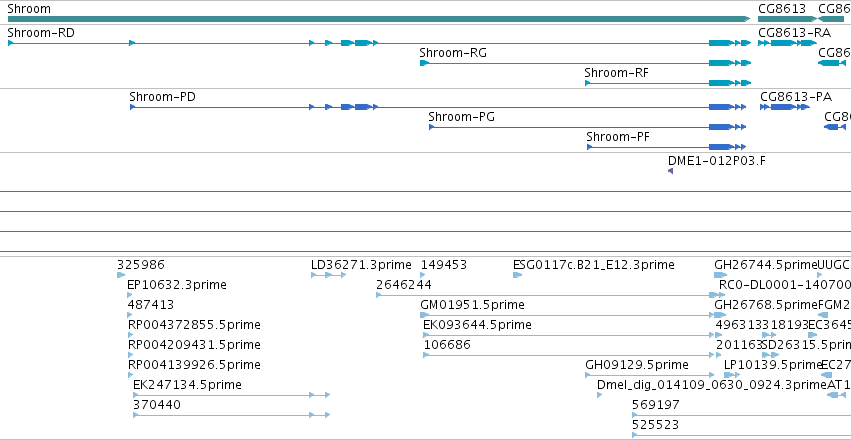Select the EK247134.5prime EST alignment
The width and height of the screenshot is (851, 440).
[x=231, y=395]
